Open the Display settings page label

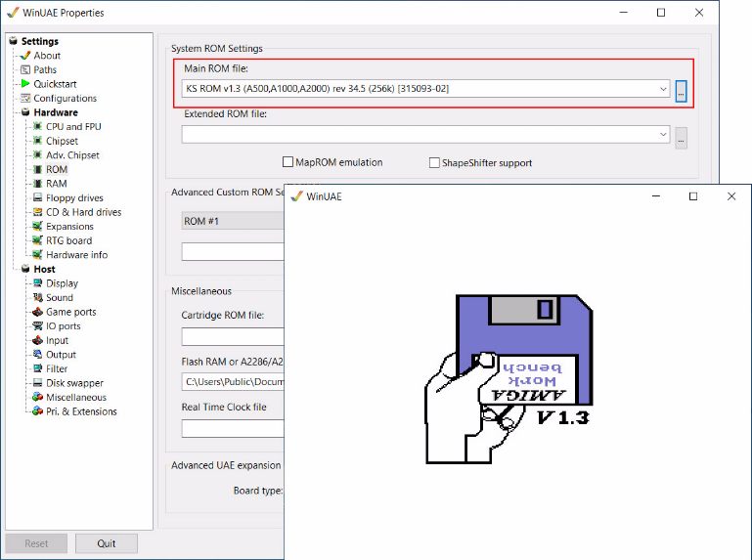(x=62, y=283)
